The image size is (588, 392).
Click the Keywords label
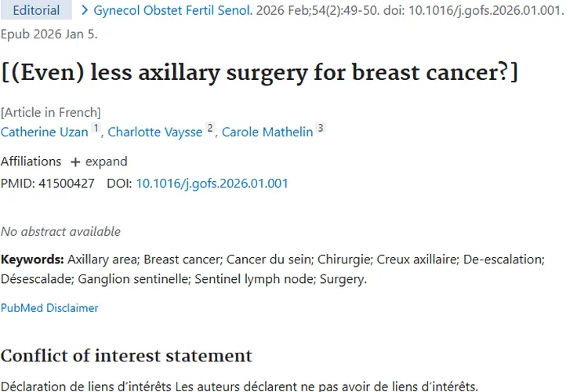[x=32, y=259]
